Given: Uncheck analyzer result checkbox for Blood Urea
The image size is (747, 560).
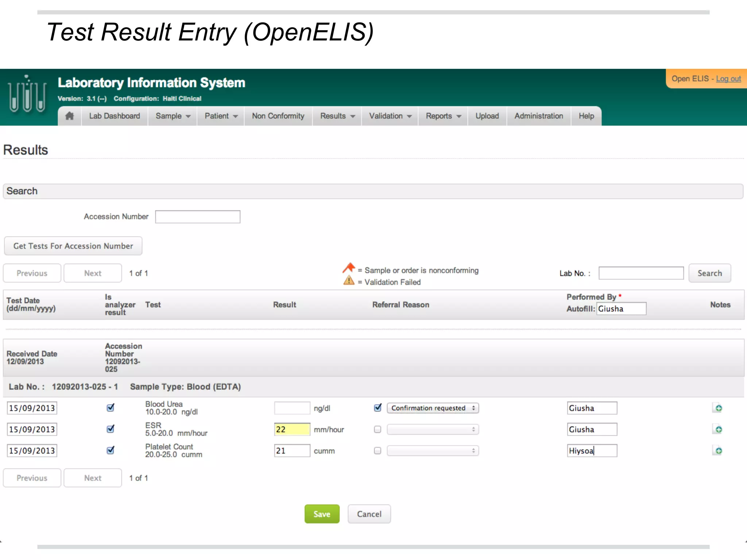Looking at the screenshot, I should coord(111,408).
